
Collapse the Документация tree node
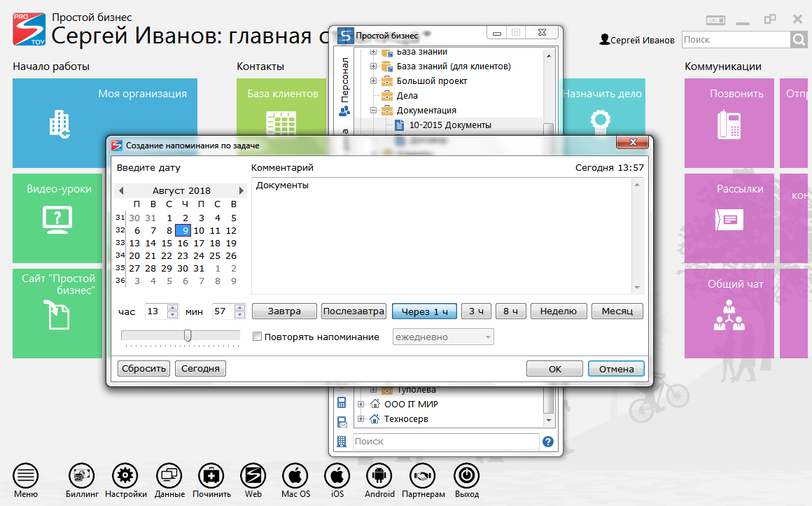coord(373,111)
